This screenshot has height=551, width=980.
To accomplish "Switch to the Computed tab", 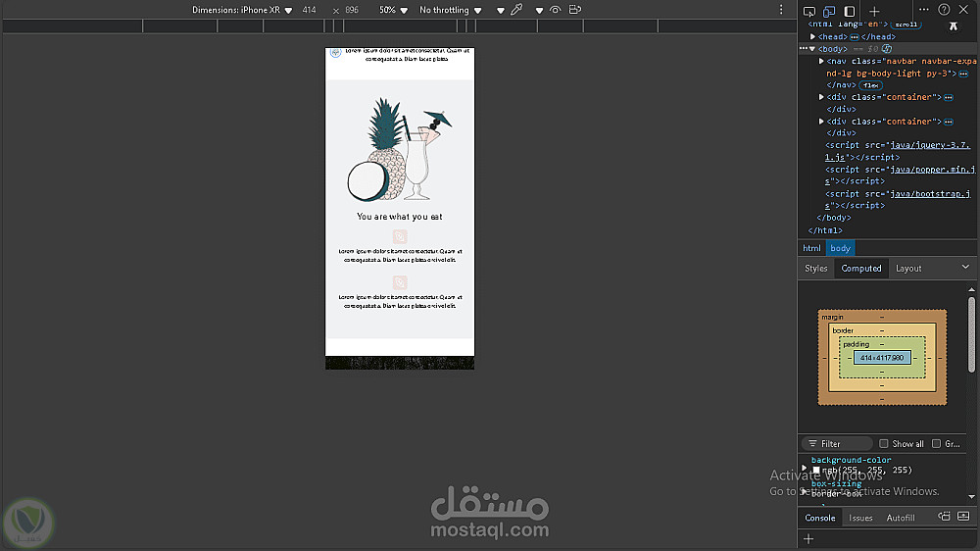I will [x=861, y=269].
